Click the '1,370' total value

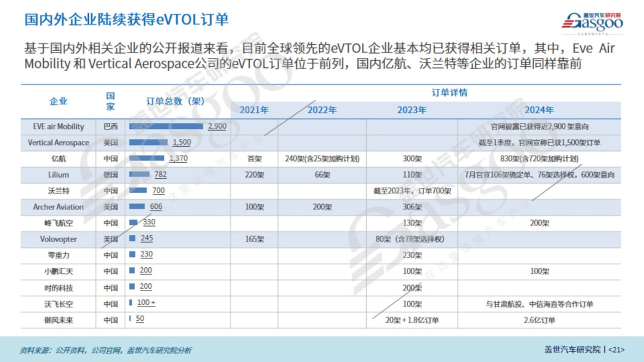pos(178,158)
